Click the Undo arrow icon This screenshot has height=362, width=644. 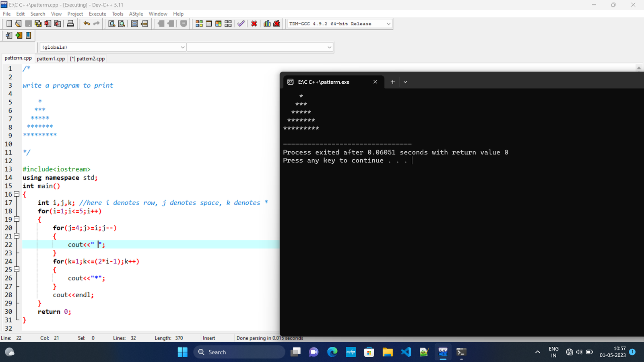point(87,24)
